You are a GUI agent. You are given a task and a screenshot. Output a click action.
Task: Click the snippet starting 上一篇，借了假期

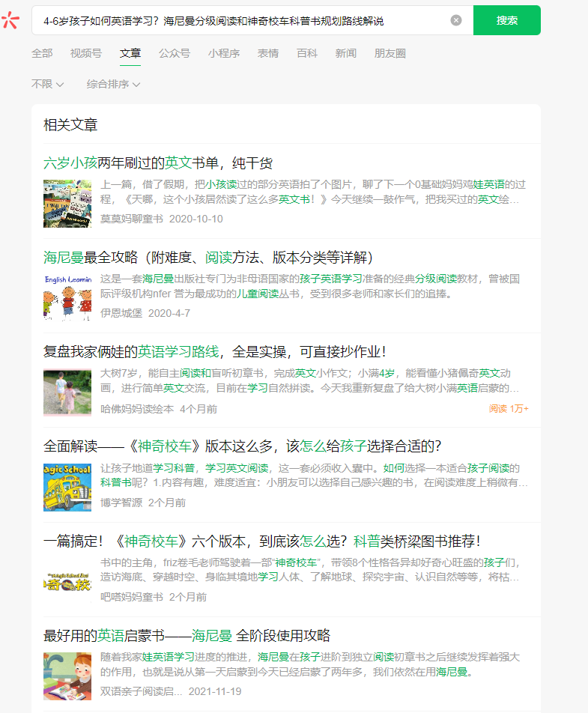[x=313, y=192]
